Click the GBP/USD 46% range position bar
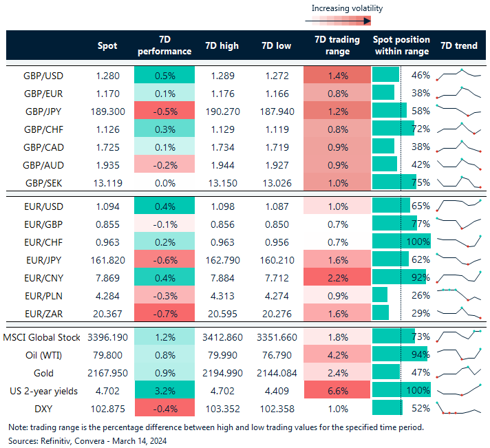490x448 pixels. coord(386,74)
